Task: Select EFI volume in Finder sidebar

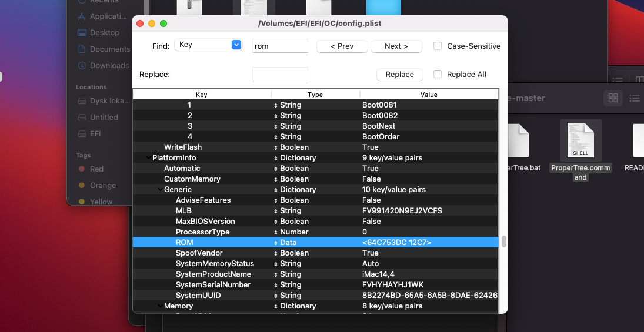Action: point(89,134)
